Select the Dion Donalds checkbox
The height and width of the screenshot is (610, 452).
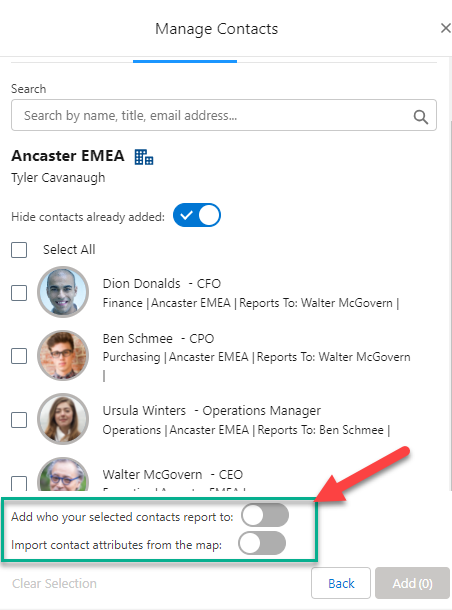19,293
